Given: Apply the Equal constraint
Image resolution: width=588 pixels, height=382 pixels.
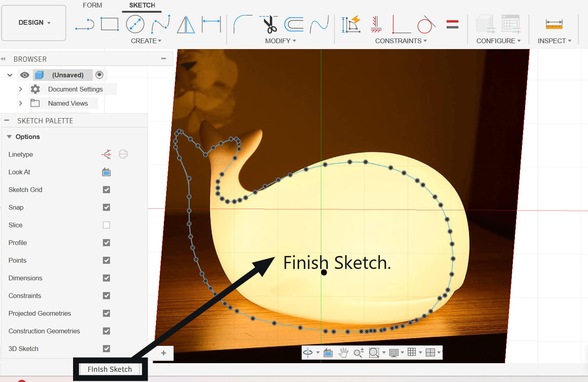Looking at the screenshot, I should tap(452, 24).
